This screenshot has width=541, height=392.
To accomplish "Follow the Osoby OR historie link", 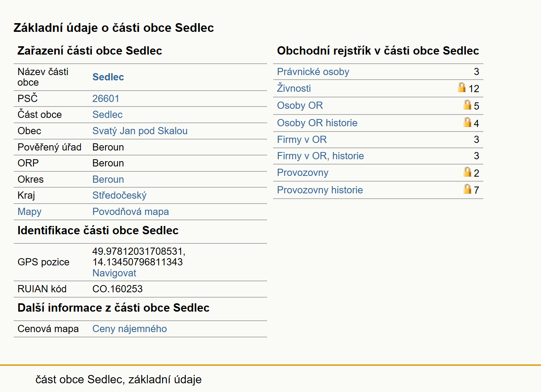I will [317, 123].
